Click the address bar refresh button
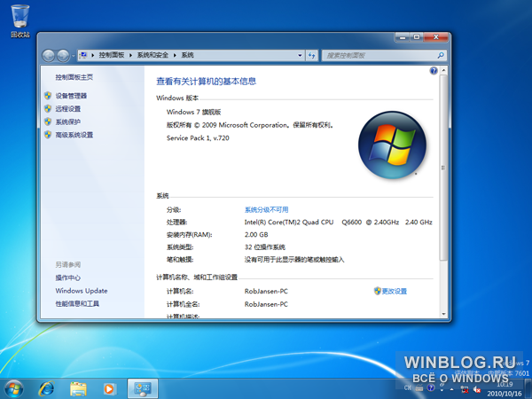The height and width of the screenshot is (399, 532). (x=312, y=55)
